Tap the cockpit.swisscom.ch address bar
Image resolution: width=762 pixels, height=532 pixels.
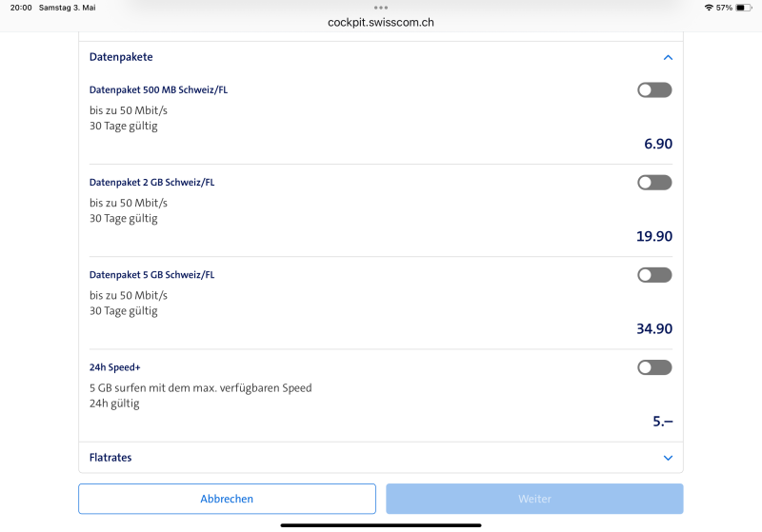point(380,22)
